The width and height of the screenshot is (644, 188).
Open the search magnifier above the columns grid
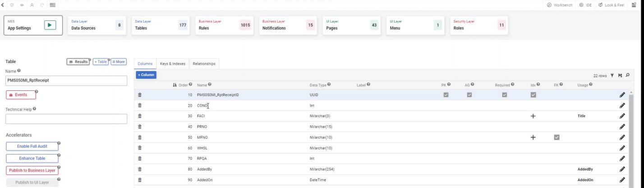(627, 75)
